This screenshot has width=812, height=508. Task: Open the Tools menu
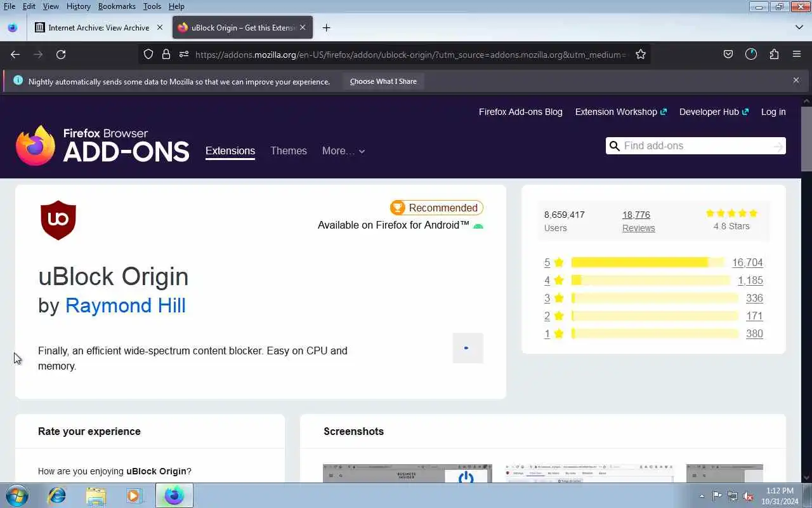[152, 6]
